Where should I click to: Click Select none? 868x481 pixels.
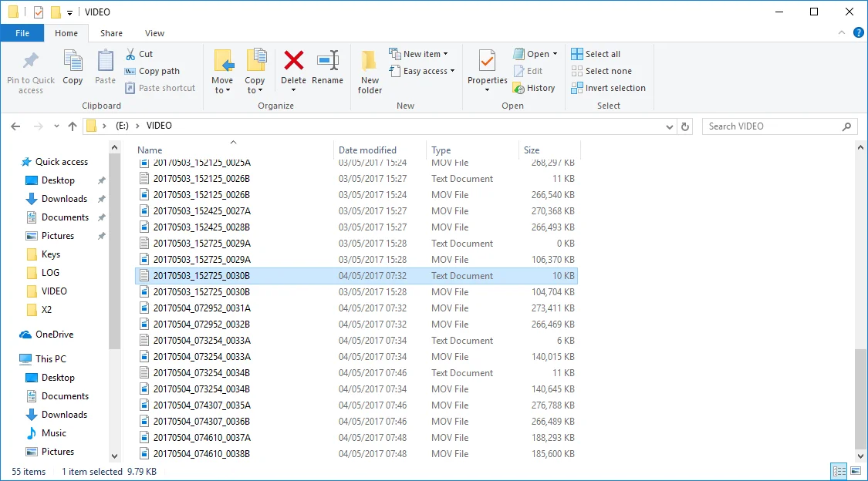[601, 71]
